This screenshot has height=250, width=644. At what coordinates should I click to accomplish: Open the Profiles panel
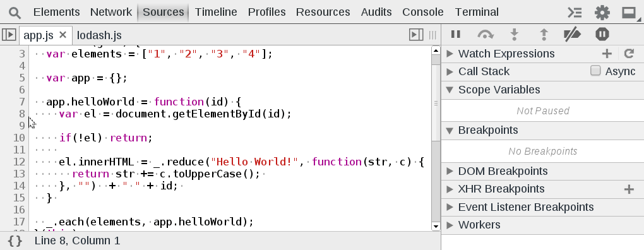267,13
